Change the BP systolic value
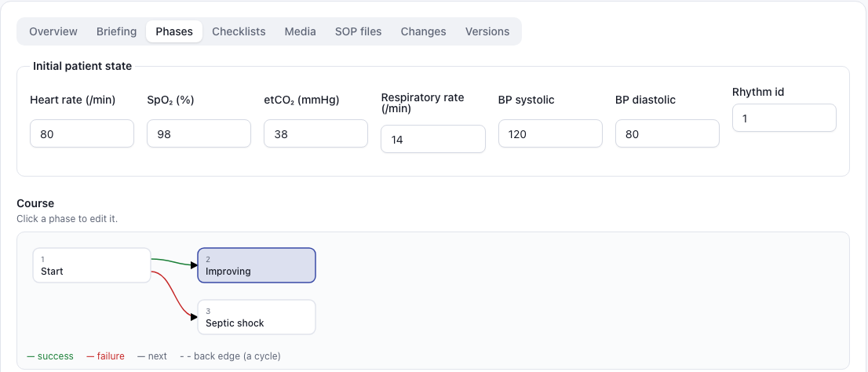Viewport: 868px width, 372px height. coord(550,133)
